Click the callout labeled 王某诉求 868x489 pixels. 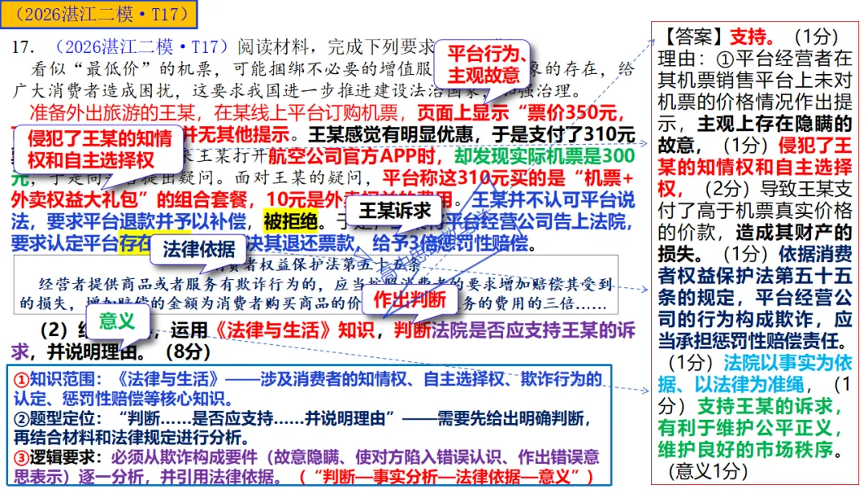click(394, 211)
